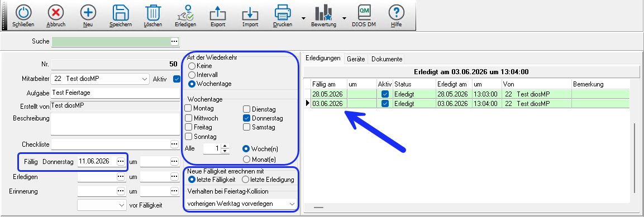This screenshot has height=217, width=644.
Task: Switch to the Dokumente tab
Action: click(x=387, y=59)
